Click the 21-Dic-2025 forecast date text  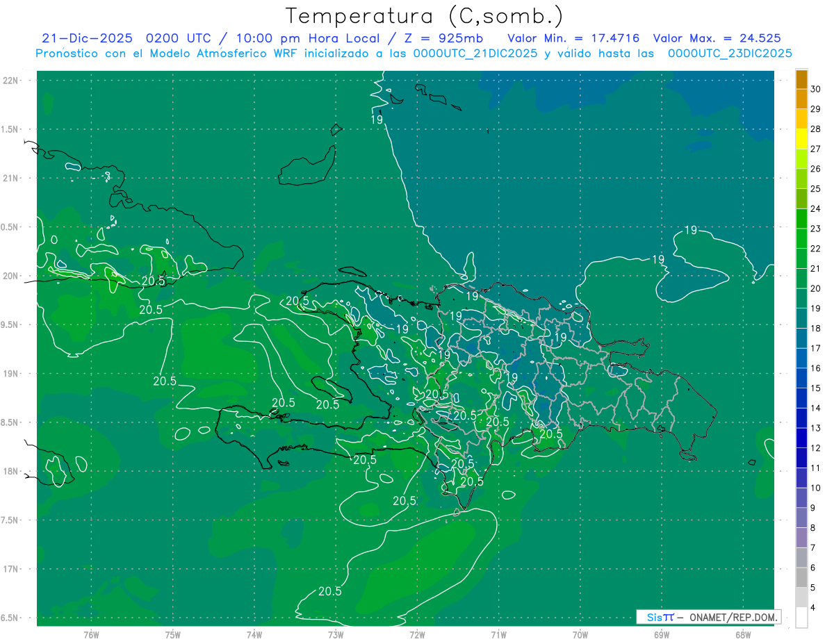click(x=82, y=38)
